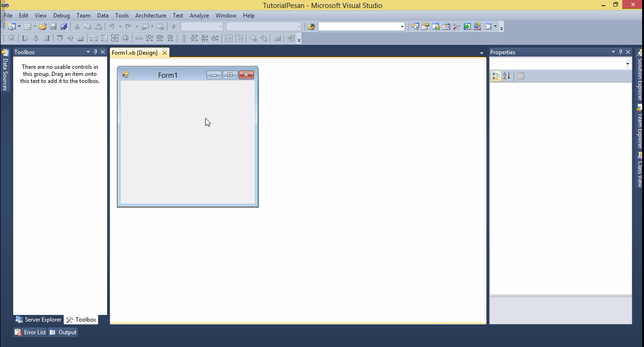Click into the Find text box

pyautogui.click(x=359, y=26)
